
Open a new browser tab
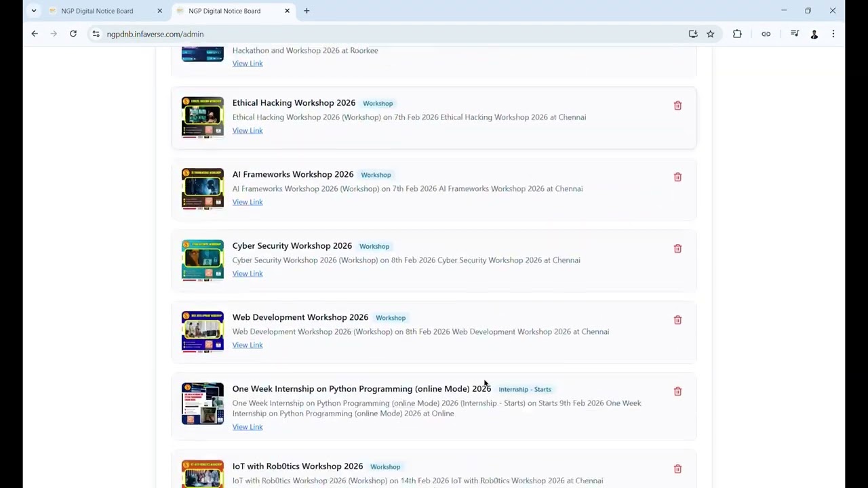[x=307, y=11]
